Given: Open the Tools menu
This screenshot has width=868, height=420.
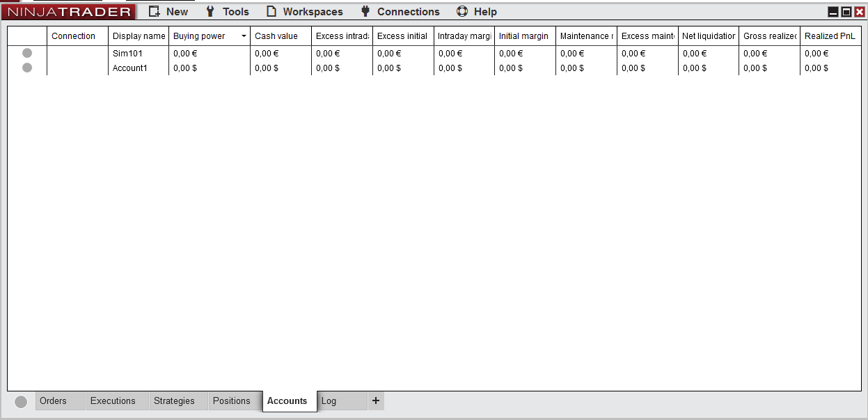Looking at the screenshot, I should click(227, 12).
